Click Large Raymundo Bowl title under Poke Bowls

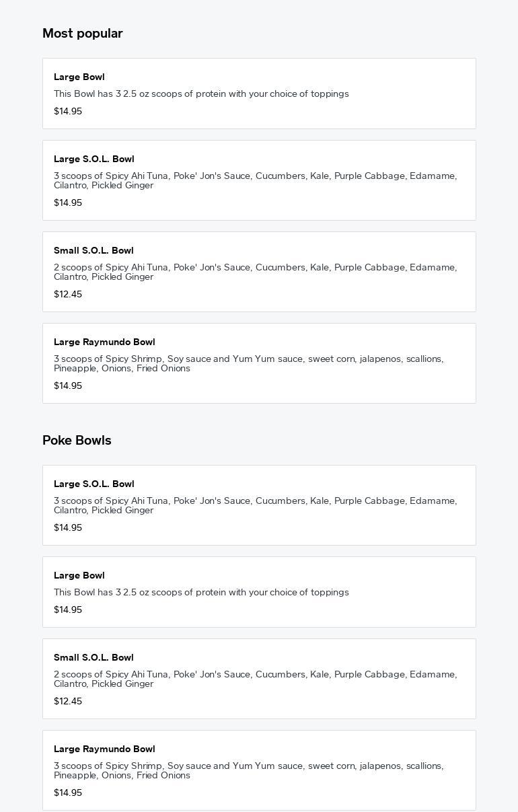[x=104, y=749]
